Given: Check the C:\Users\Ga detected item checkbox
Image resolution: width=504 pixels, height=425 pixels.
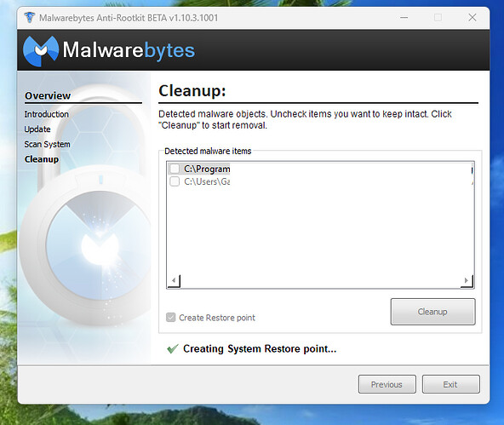Looking at the screenshot, I should point(175,181).
